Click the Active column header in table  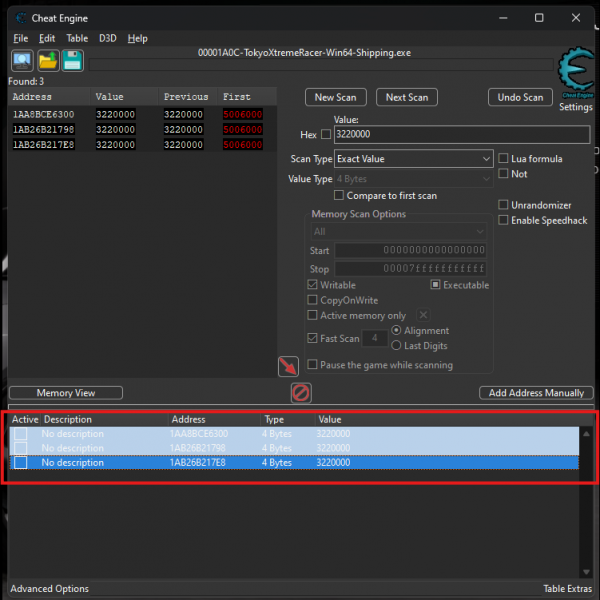(x=25, y=419)
